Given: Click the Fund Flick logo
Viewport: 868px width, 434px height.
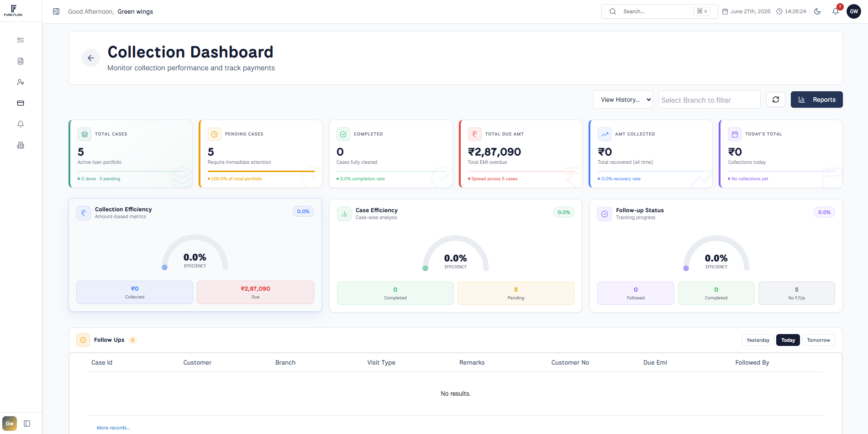Looking at the screenshot, I should tap(13, 10).
